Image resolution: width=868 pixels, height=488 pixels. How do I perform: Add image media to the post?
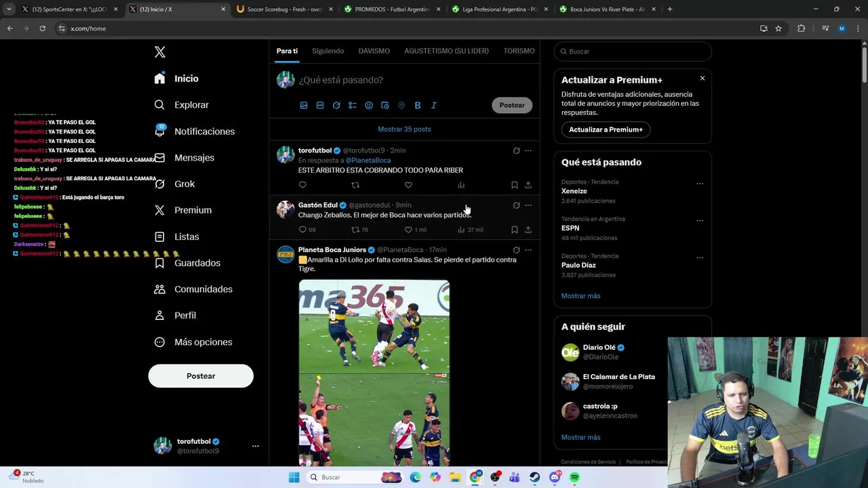[304, 105]
